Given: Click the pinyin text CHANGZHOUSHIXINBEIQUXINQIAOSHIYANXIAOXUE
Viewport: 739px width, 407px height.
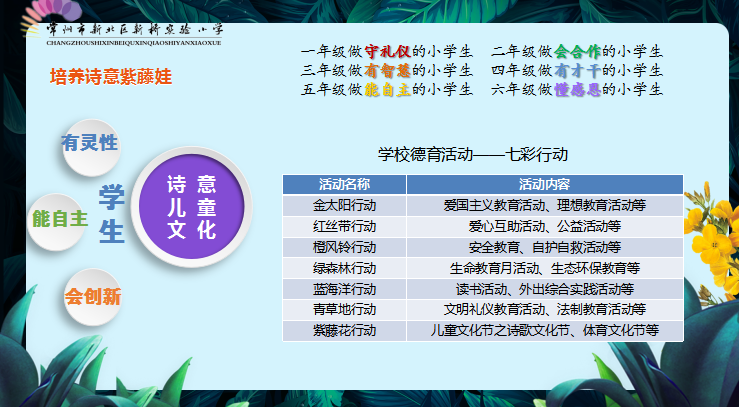Looking at the screenshot, I should tap(134, 43).
